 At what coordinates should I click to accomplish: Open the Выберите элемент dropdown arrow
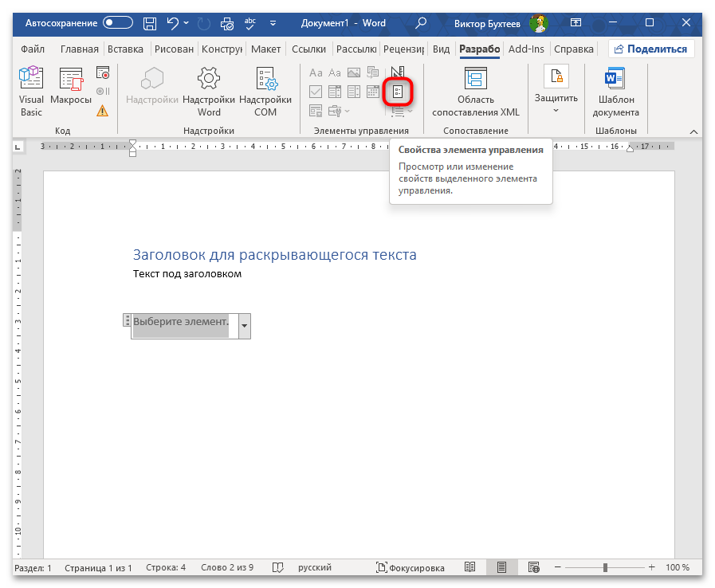244,326
